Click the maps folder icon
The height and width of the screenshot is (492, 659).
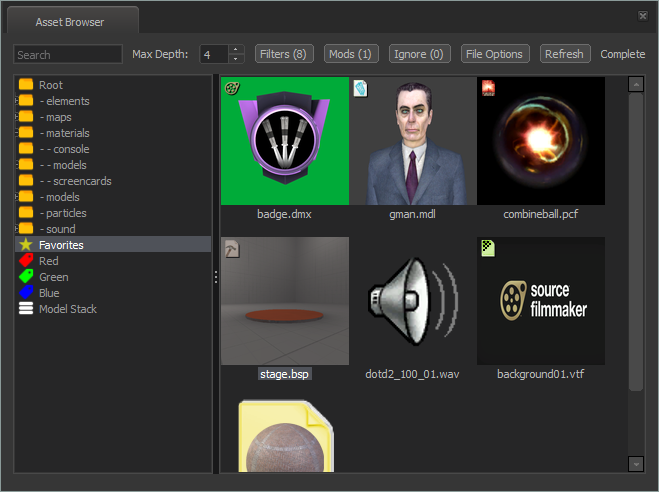click(x=26, y=117)
